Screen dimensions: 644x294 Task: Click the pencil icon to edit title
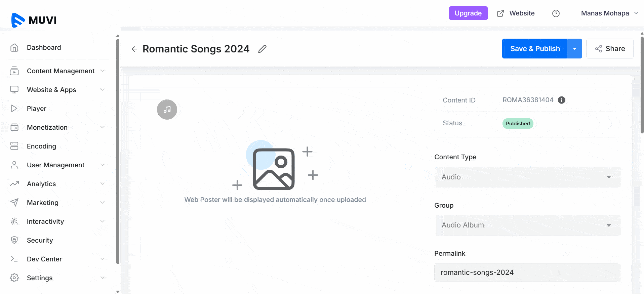tap(262, 49)
